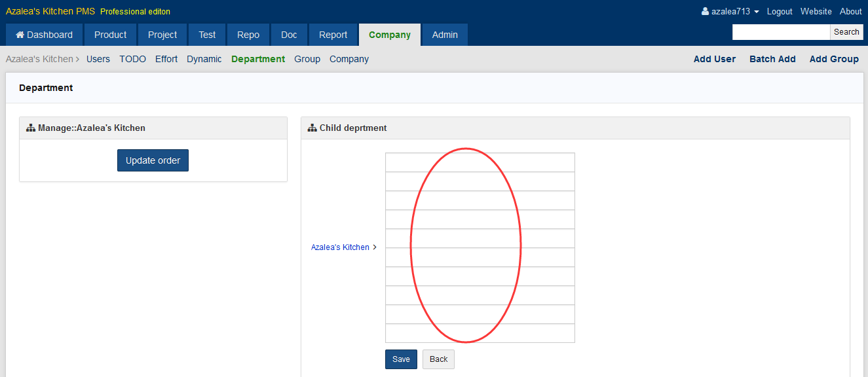Click the Batch Add link
The image size is (868, 377).
click(x=772, y=59)
